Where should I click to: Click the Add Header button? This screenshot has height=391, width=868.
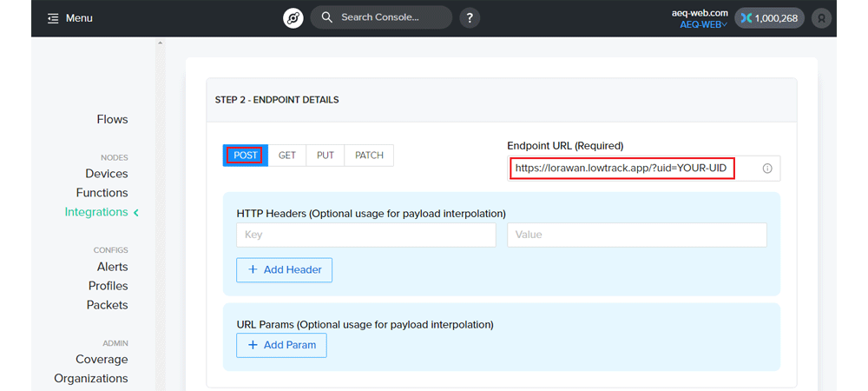pyautogui.click(x=285, y=269)
